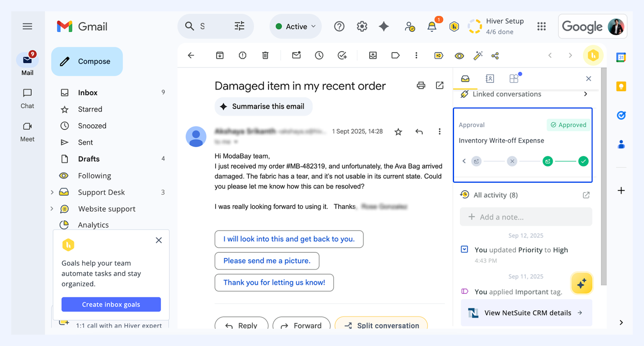The image size is (644, 346).
Task: Apply a label with the label icon
Action: click(x=396, y=56)
